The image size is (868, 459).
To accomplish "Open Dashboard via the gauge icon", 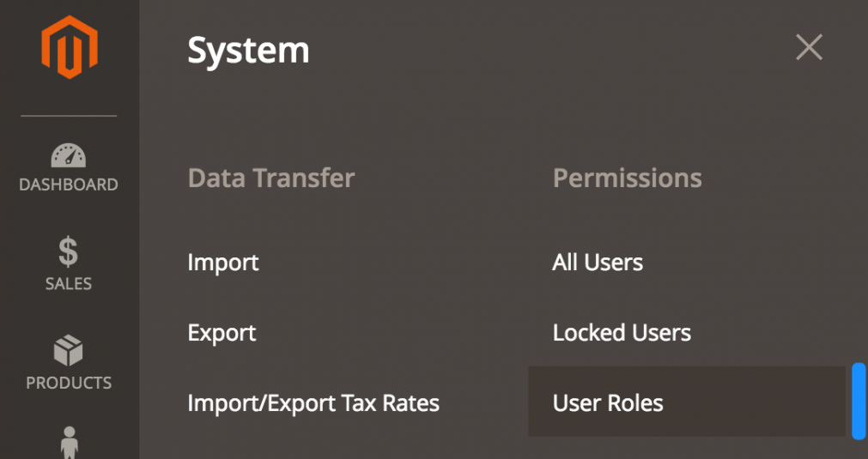I will [x=69, y=155].
